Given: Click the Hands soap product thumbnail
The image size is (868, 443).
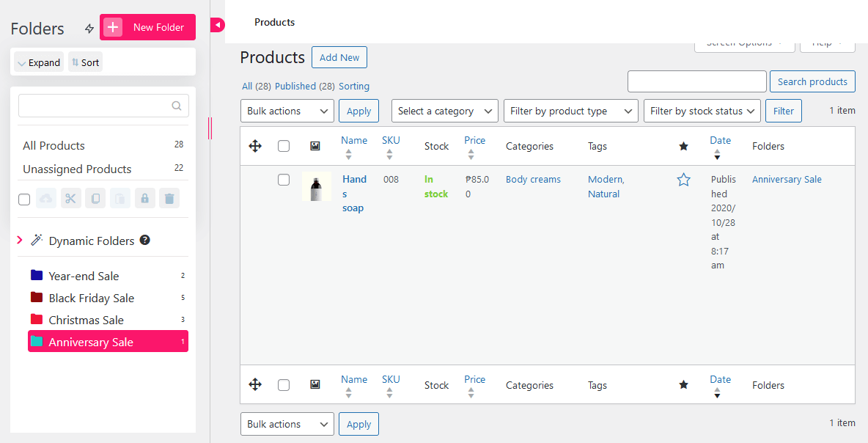Looking at the screenshot, I should pyautogui.click(x=317, y=186).
